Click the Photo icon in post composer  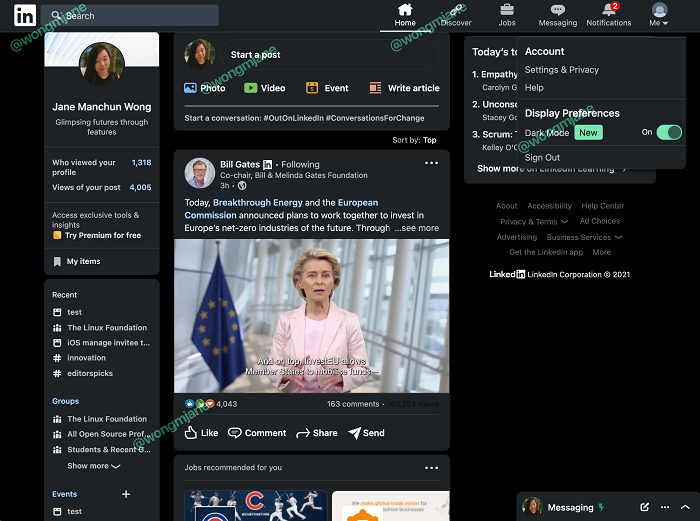tap(191, 88)
